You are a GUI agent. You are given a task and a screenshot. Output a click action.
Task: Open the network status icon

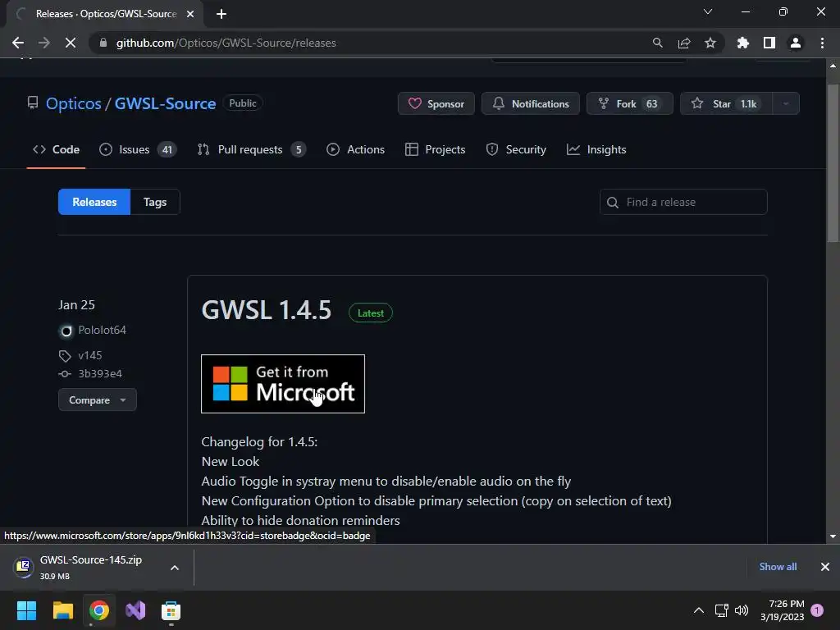(x=722, y=610)
